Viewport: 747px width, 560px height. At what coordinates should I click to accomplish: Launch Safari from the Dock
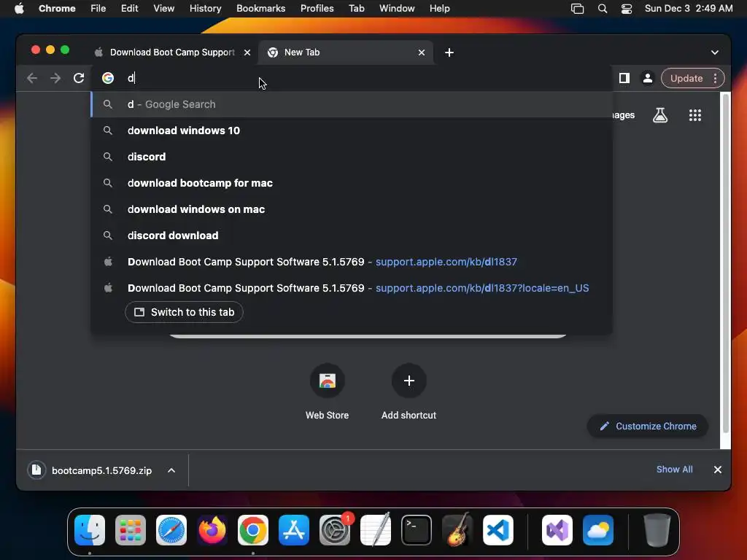(171, 530)
